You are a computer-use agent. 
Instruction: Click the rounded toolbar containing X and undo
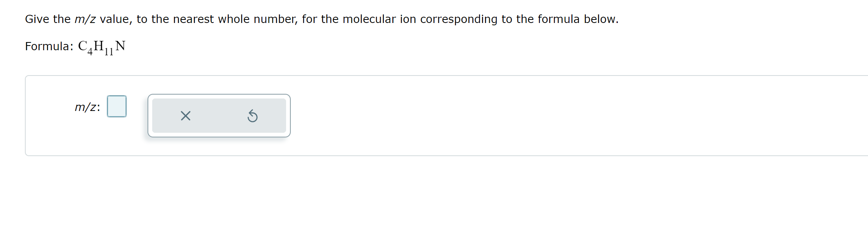pyautogui.click(x=219, y=116)
